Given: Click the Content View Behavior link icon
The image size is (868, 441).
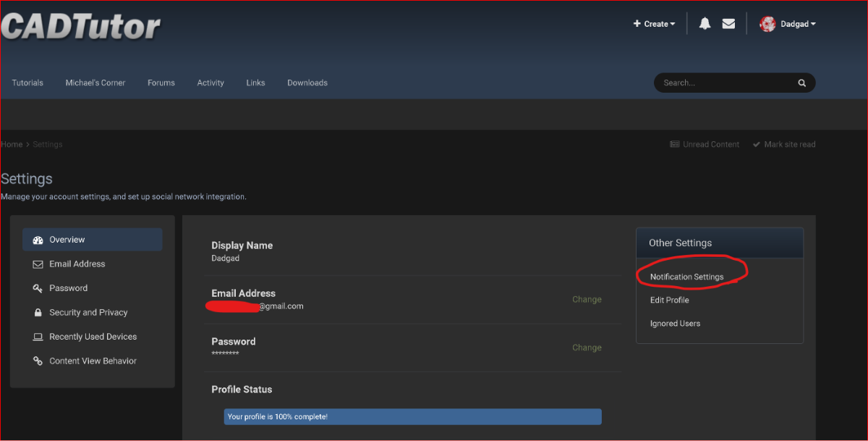Looking at the screenshot, I should click(x=38, y=361).
